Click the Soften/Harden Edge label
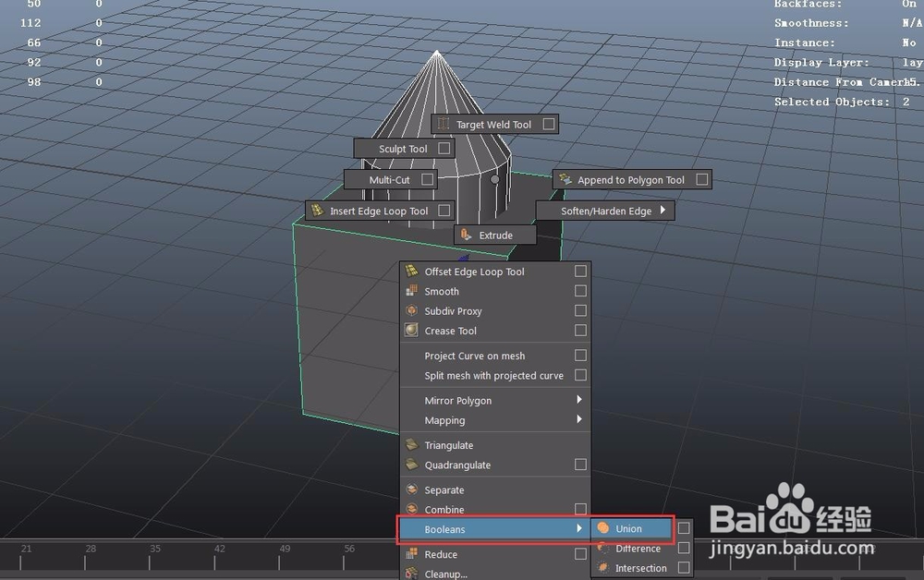This screenshot has width=924, height=580. pyautogui.click(x=606, y=211)
